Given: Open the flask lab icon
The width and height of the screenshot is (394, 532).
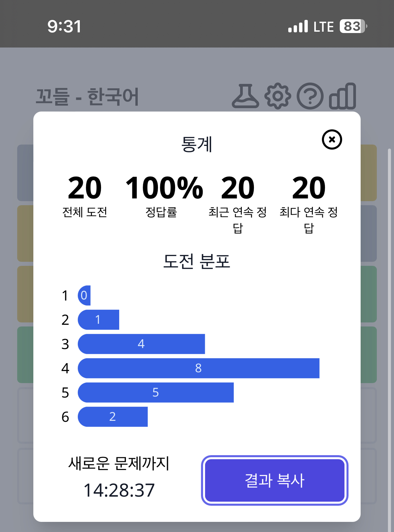Looking at the screenshot, I should click(x=245, y=96).
